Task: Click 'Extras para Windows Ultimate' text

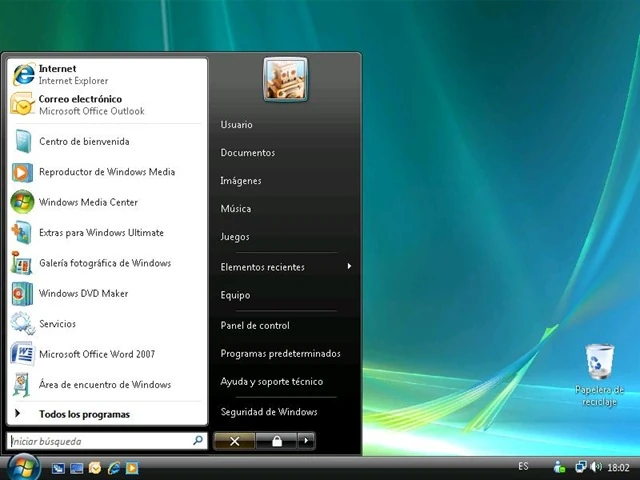Action: 101,233
